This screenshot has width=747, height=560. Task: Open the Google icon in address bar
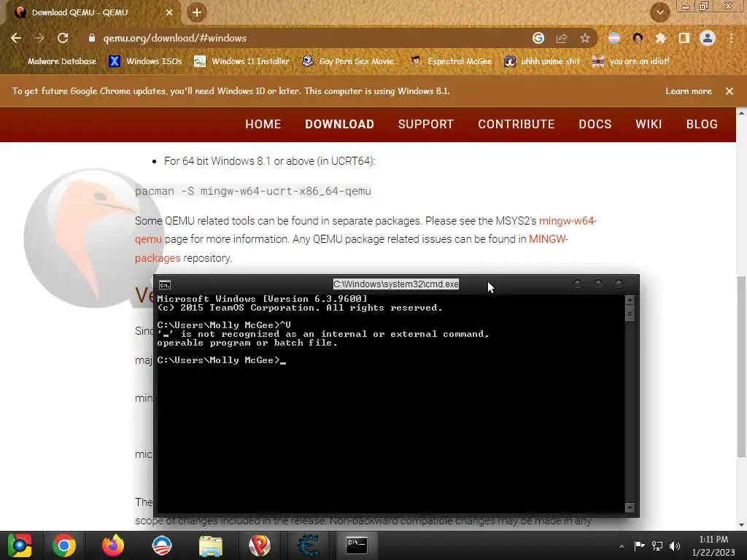point(538,38)
